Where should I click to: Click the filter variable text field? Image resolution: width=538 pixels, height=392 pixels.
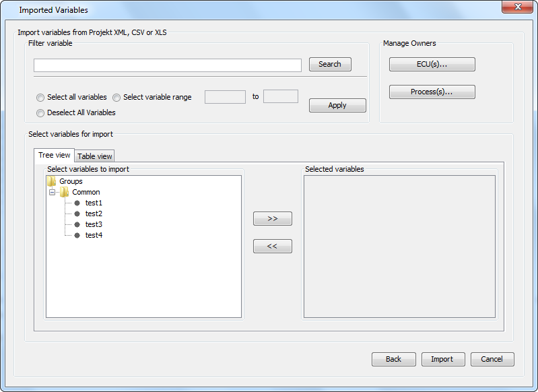coord(168,65)
